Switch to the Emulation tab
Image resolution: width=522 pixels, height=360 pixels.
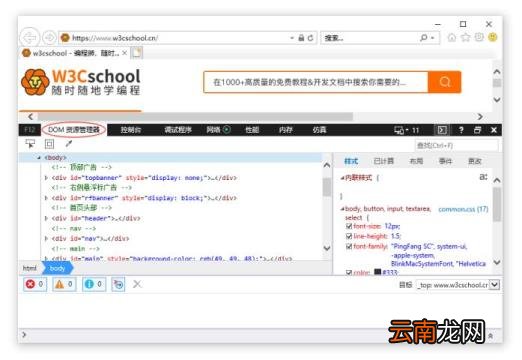[x=319, y=130]
